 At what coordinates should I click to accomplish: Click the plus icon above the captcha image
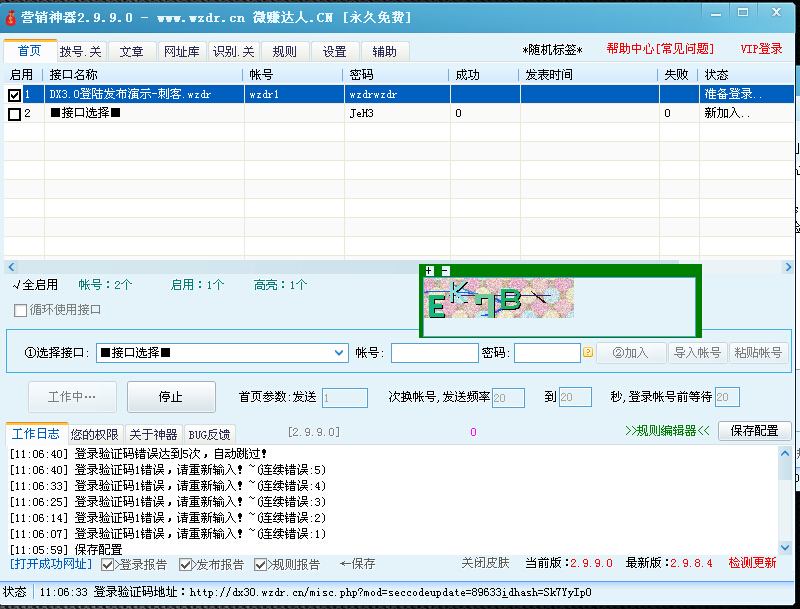click(429, 271)
